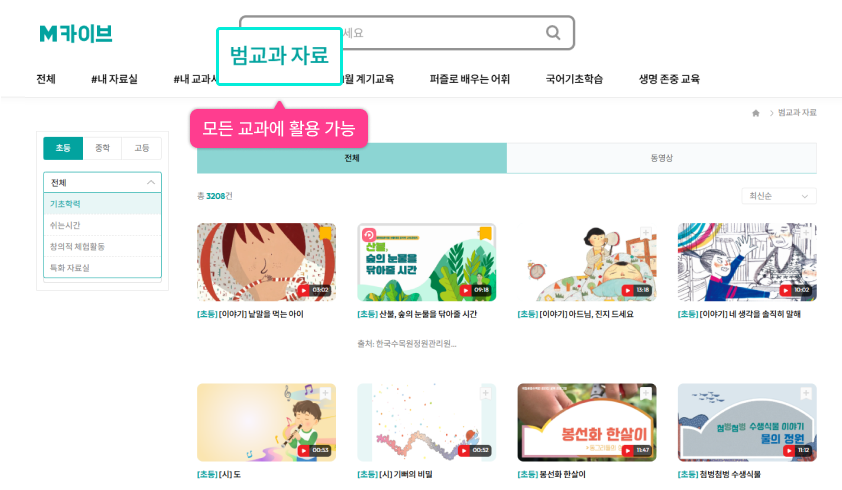This screenshot has width=842, height=490.
Task: Click the M카이브 logo
Action: click(x=76, y=34)
